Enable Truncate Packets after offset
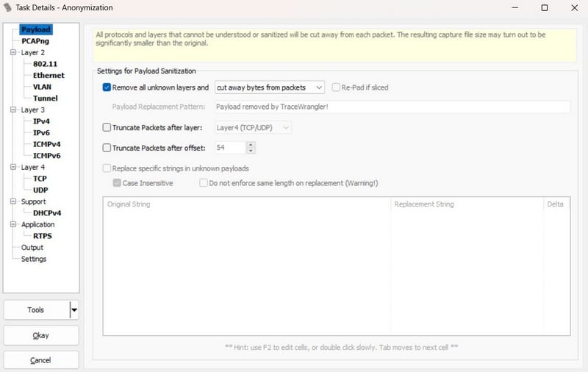The height and width of the screenshot is (372, 588). point(107,148)
